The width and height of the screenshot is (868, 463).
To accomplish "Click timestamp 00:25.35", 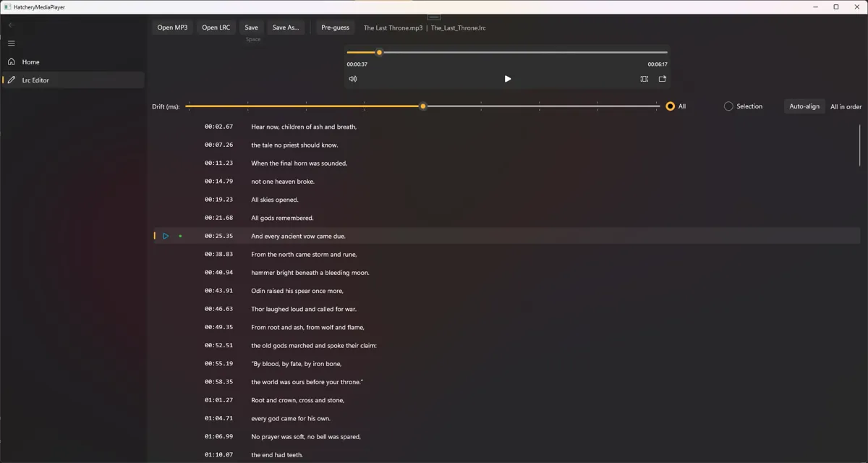I will click(218, 236).
